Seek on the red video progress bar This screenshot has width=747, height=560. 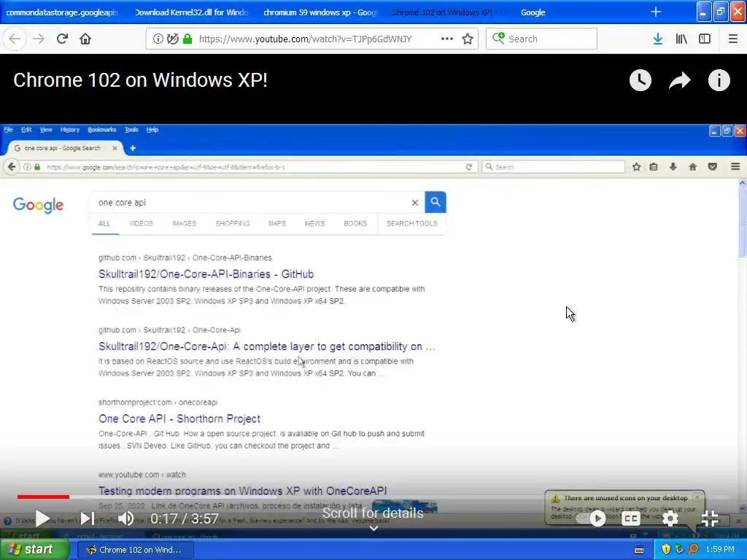[x=43, y=497]
